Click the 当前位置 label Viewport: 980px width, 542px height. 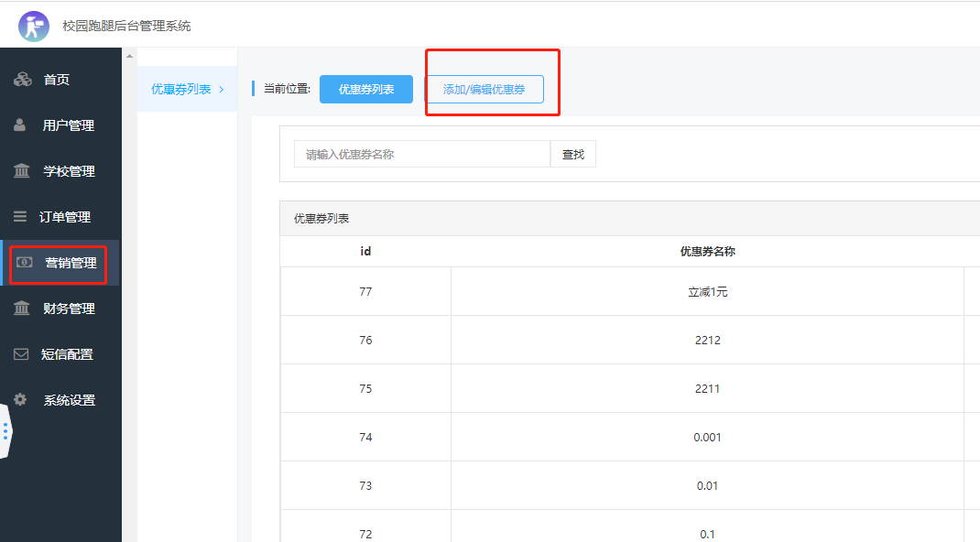coord(287,89)
